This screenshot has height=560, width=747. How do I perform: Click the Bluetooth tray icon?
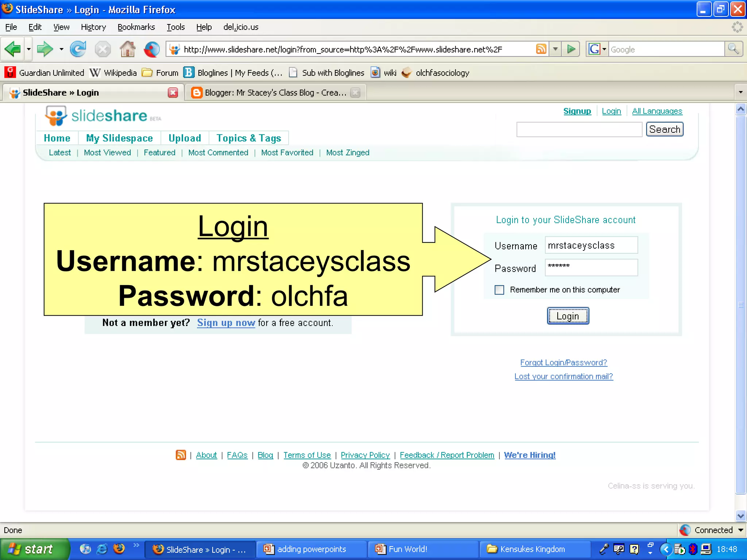tap(693, 549)
